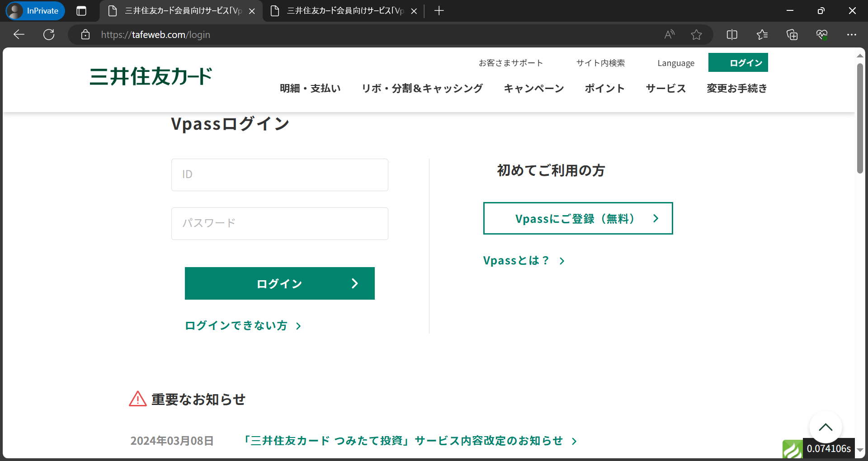Open tab actions menu icon
Image resolution: width=868 pixels, height=461 pixels.
pyautogui.click(x=81, y=11)
